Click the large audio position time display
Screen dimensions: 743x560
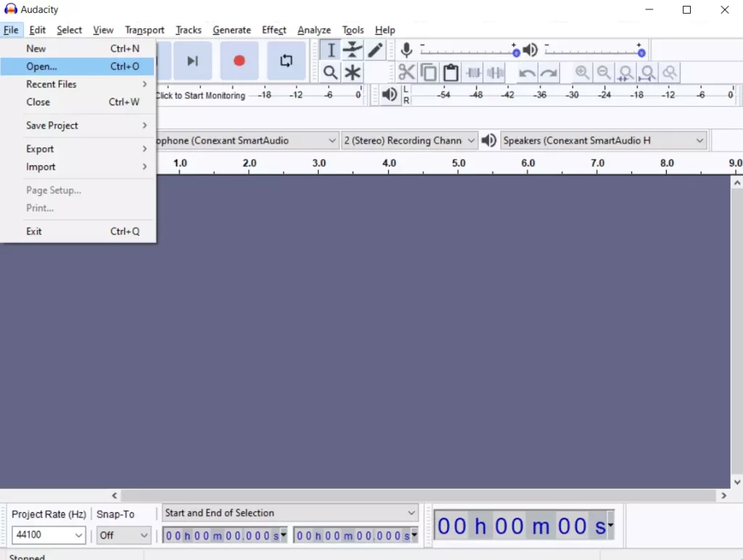click(x=524, y=525)
